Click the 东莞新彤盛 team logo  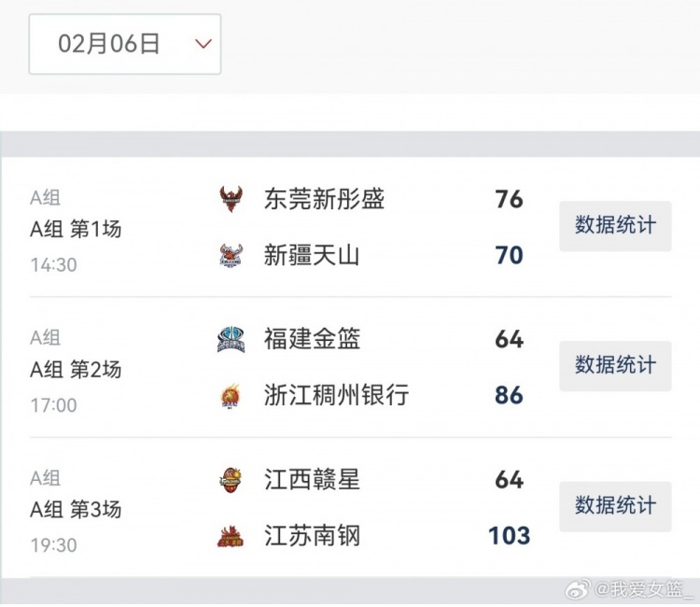(231, 199)
